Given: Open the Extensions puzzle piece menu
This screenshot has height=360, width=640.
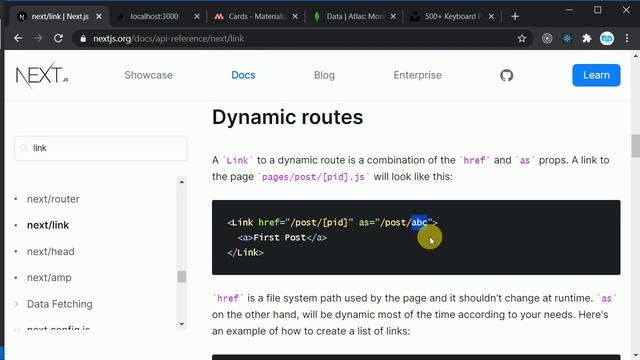Looking at the screenshot, I should (587, 38).
